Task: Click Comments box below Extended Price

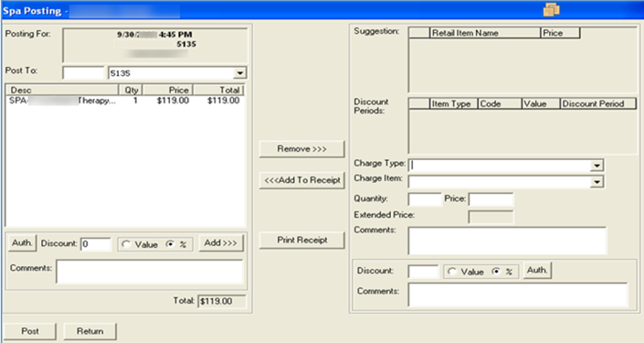Action: click(507, 241)
